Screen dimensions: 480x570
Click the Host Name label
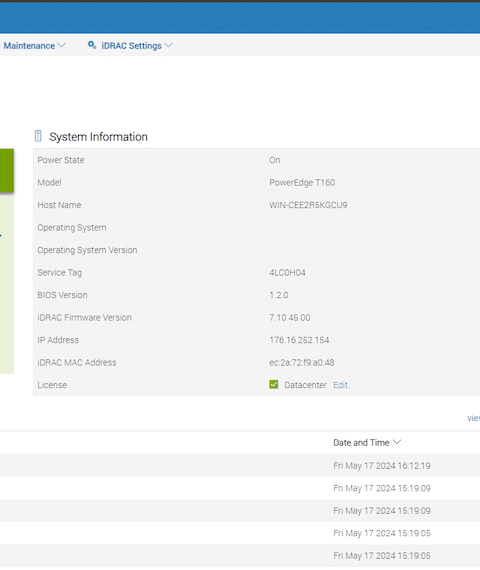(x=59, y=205)
